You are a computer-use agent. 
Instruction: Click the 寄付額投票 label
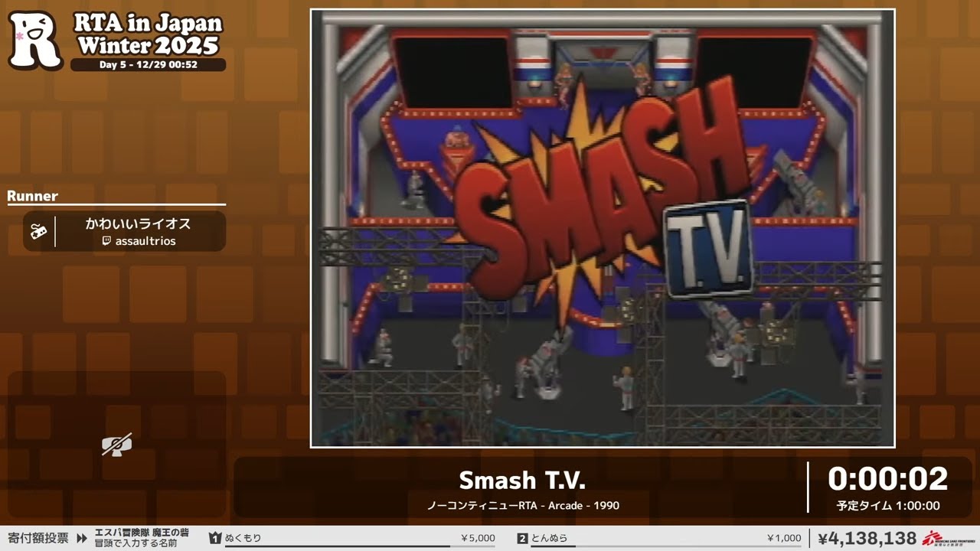pyautogui.click(x=38, y=538)
